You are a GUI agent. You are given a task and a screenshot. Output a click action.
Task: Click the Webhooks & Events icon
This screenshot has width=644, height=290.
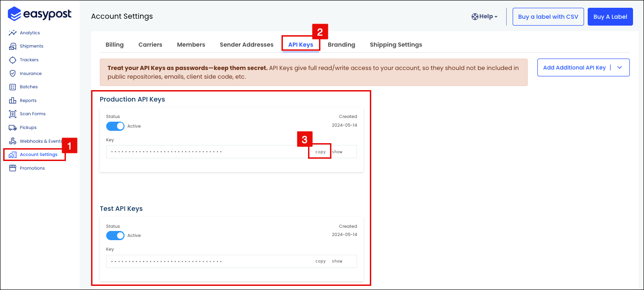[13, 141]
